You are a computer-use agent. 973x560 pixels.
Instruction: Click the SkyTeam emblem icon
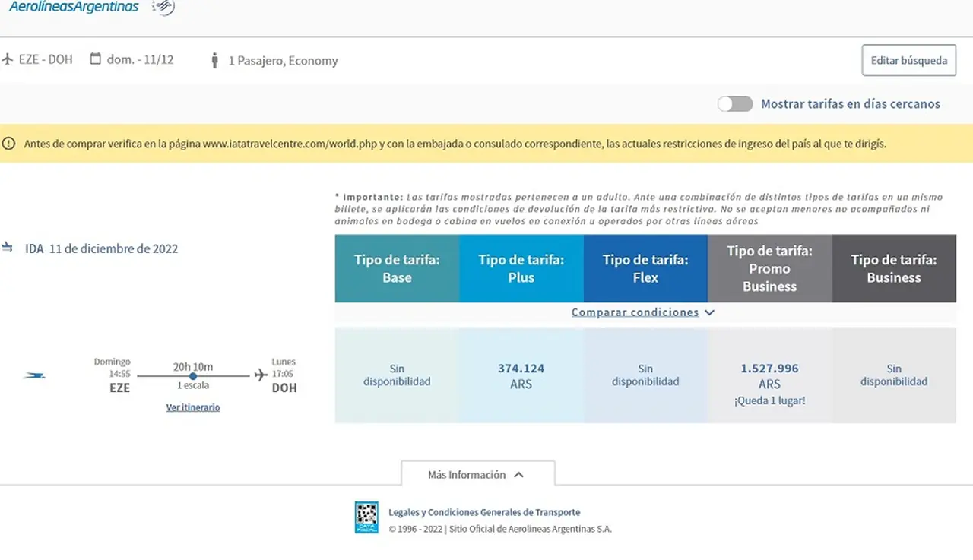pos(163,8)
